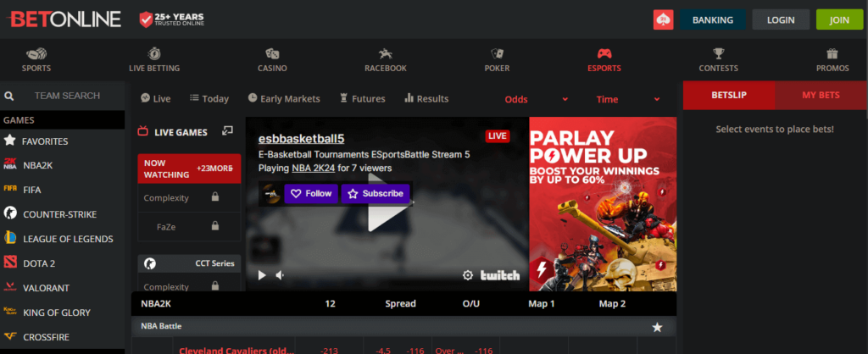This screenshot has width=868, height=354.
Task: Open the Results tab
Action: [426, 98]
